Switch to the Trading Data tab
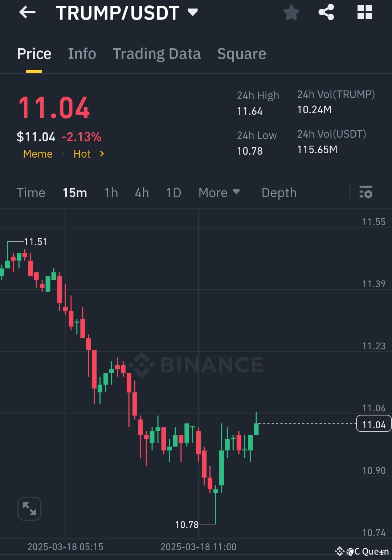392x560 pixels. pyautogui.click(x=157, y=53)
